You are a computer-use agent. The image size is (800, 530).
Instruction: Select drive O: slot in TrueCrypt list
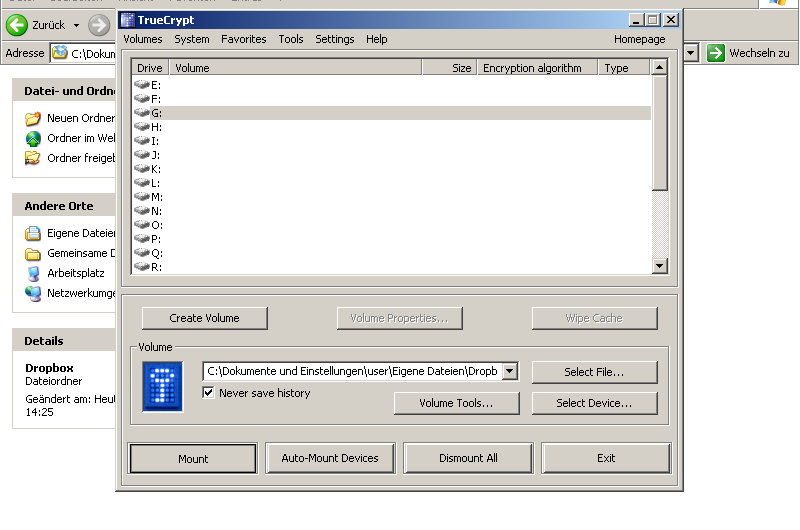click(x=392, y=225)
